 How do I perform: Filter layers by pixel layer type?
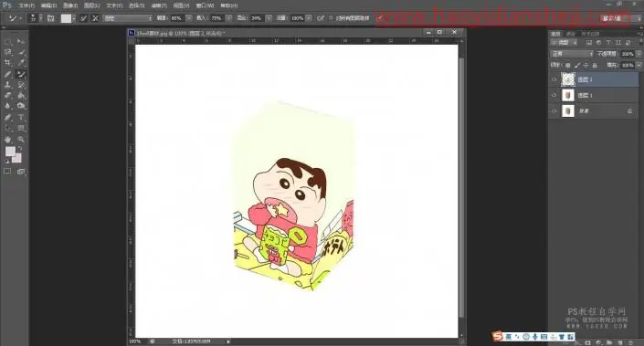tap(589, 42)
